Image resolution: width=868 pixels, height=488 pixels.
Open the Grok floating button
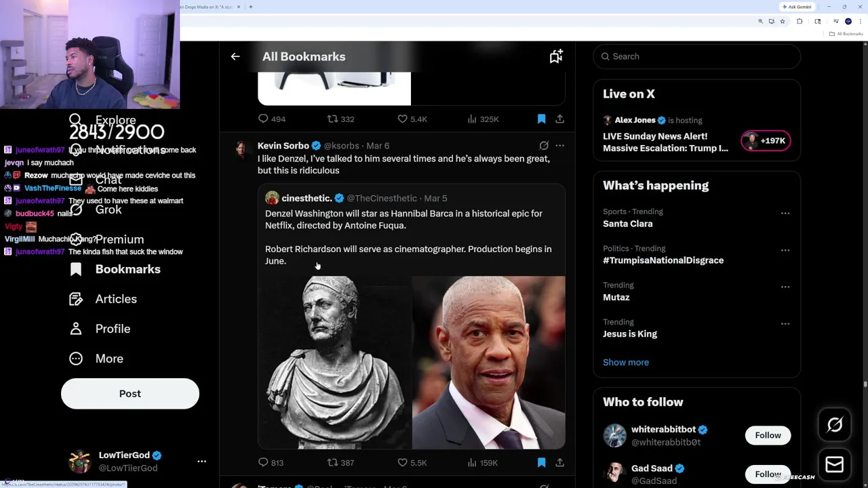[x=834, y=425]
